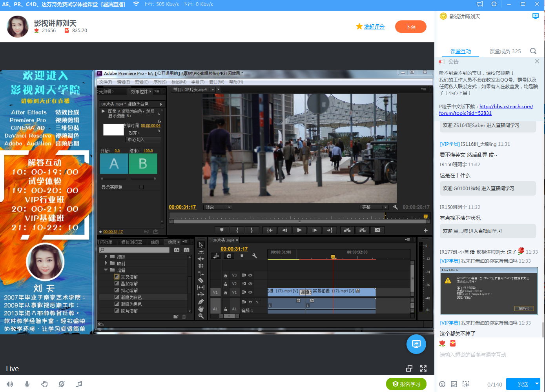Click the red envelope icon
Screen dimensions: 545x392
pos(453,343)
